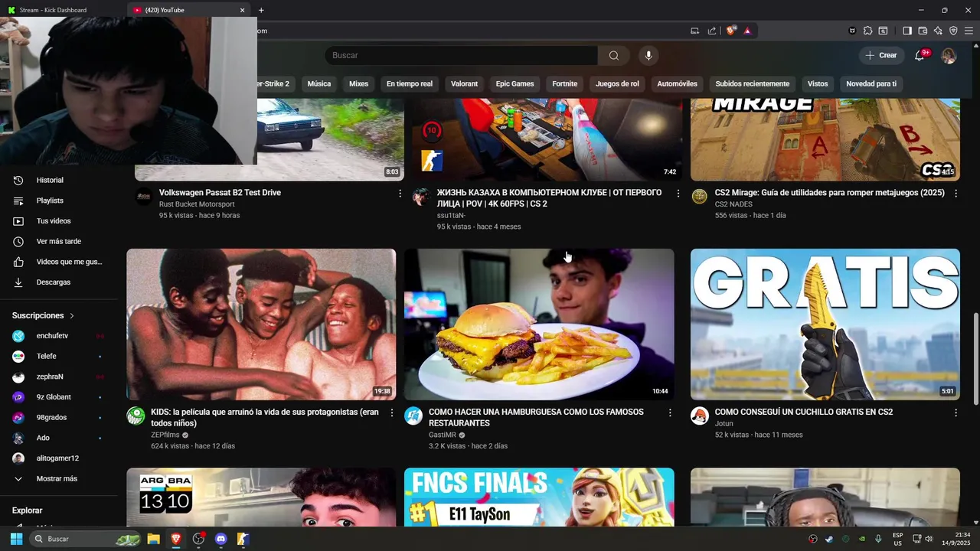
Task: Open the hamburguesa video thumbnail
Action: [539, 324]
